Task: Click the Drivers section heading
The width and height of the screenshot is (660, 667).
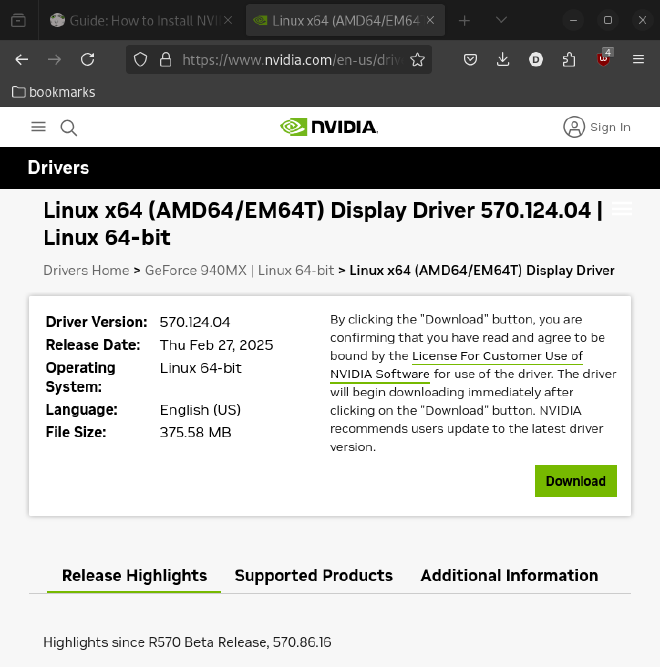Action: 58,168
